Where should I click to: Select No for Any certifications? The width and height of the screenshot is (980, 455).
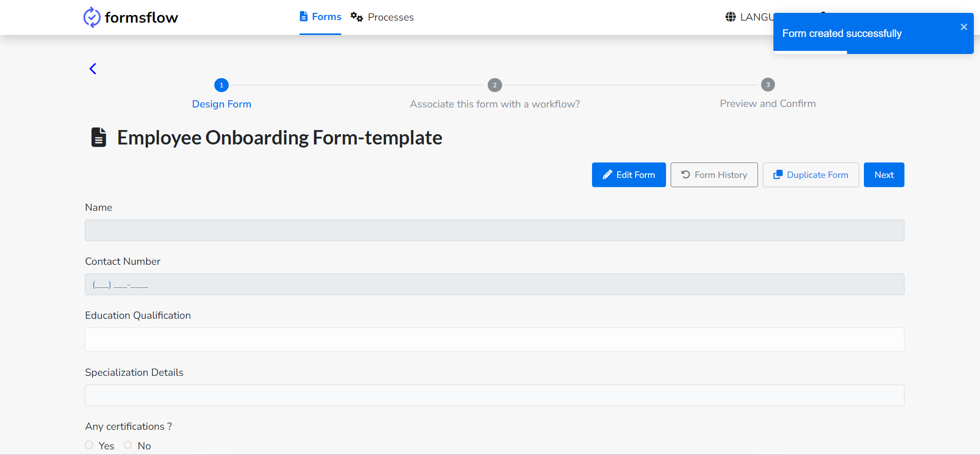coord(128,445)
